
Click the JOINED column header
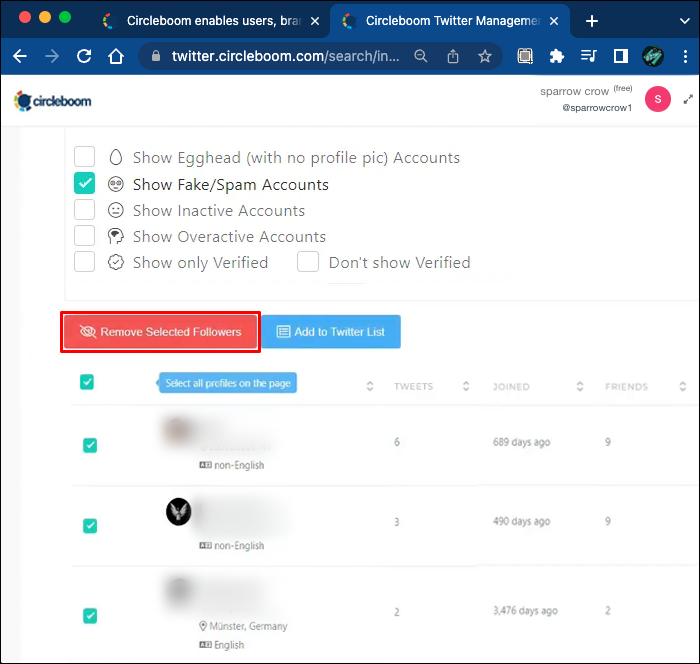(x=511, y=386)
